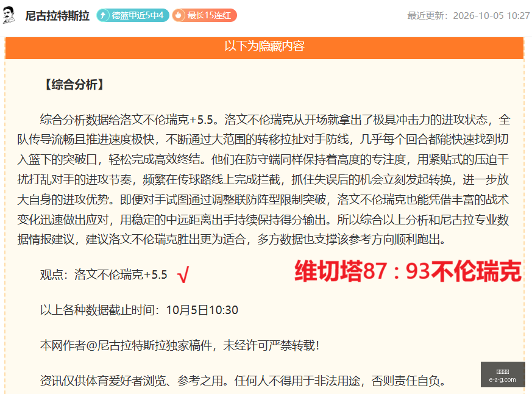532x394 pixels.
Task: Open the author avatar image
Action: tap(9, 15)
